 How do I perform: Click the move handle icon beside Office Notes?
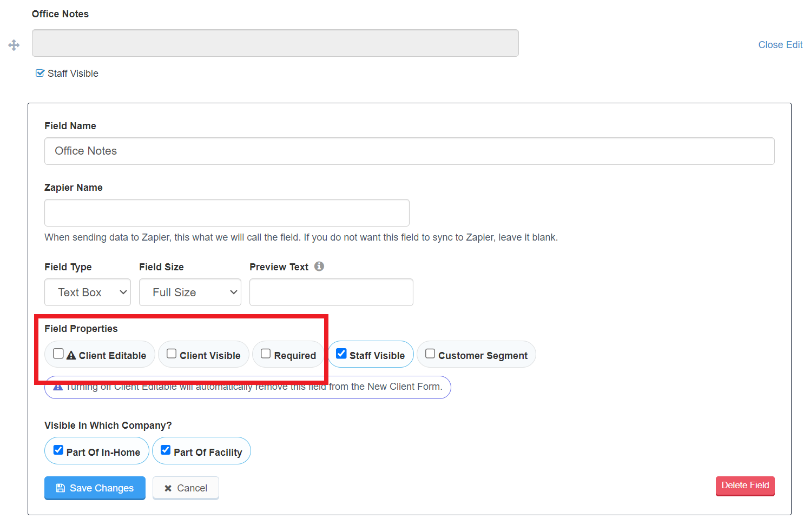(x=14, y=45)
